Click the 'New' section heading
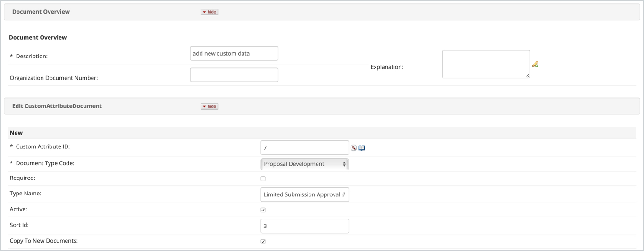The height and width of the screenshot is (251, 644). click(x=16, y=133)
